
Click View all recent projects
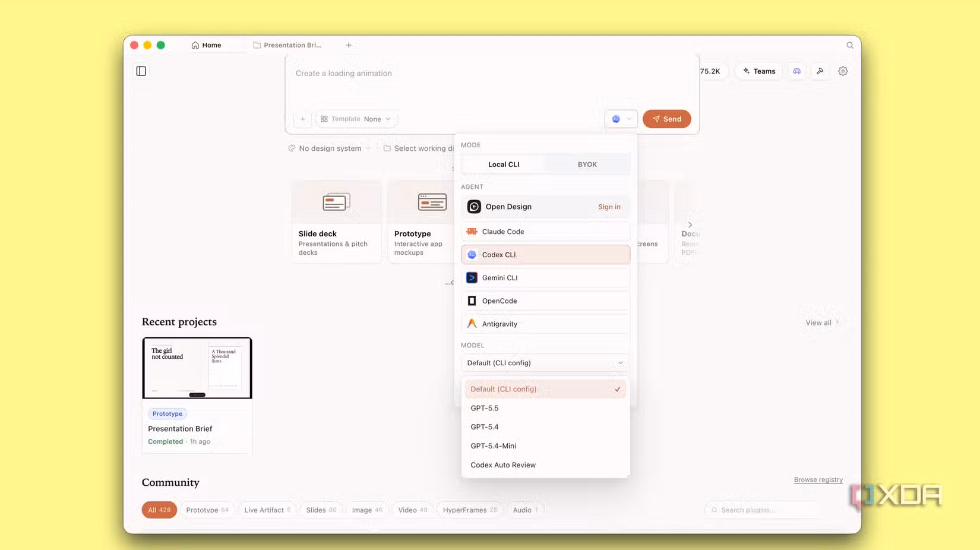click(822, 323)
